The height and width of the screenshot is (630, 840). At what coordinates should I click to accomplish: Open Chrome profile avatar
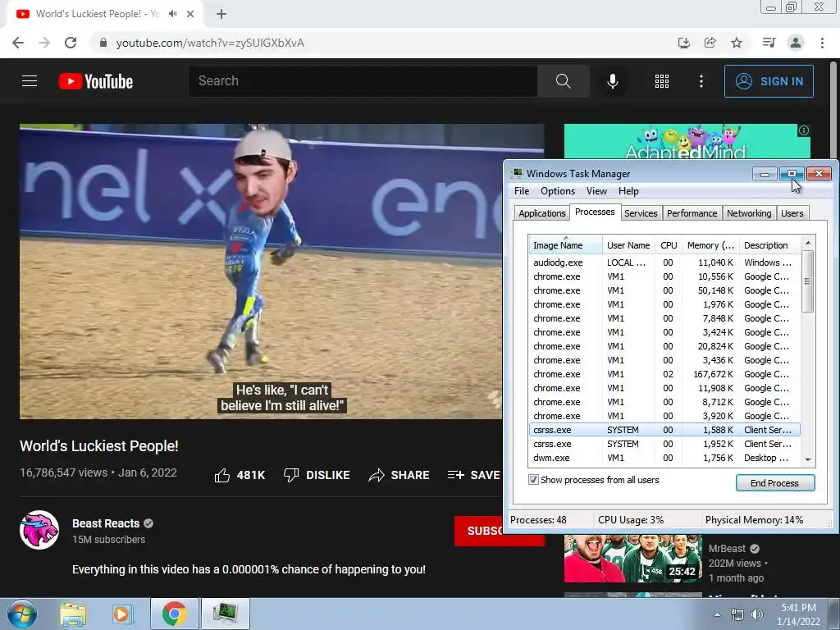[x=796, y=43]
